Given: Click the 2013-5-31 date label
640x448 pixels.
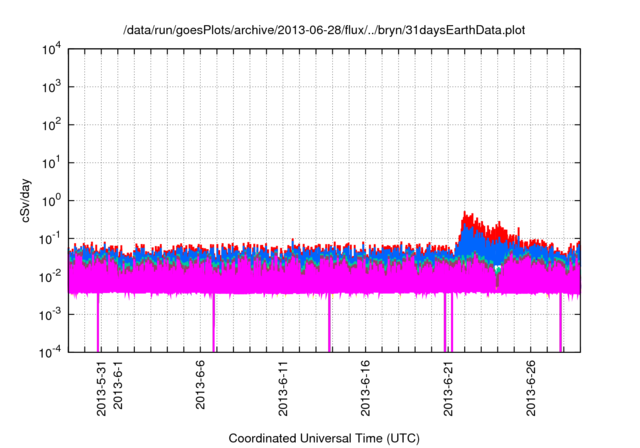Looking at the screenshot, I should point(101,388).
